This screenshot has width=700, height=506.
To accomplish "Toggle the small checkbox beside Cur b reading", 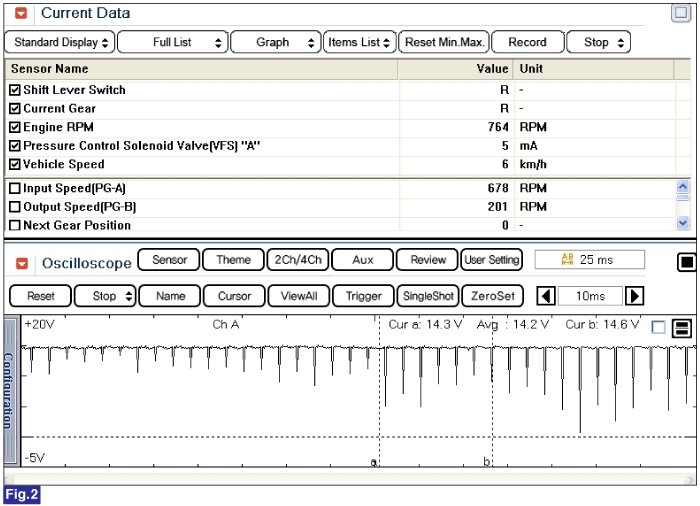I will (658, 327).
